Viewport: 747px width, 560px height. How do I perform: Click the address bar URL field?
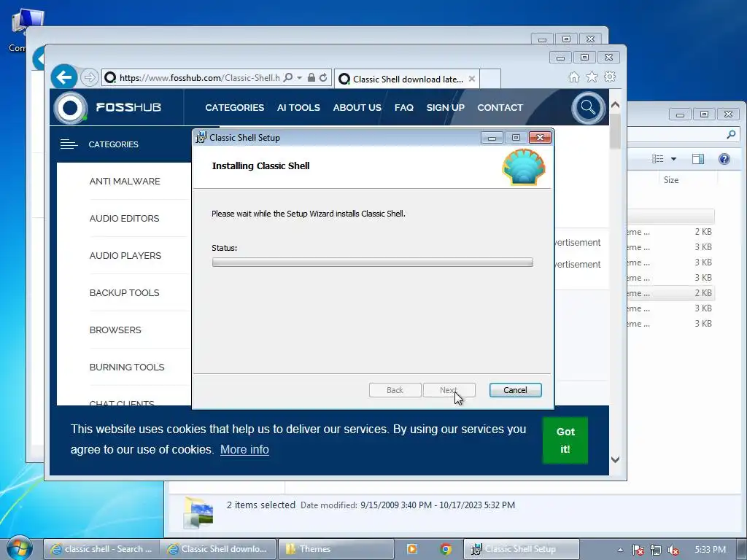click(x=200, y=77)
